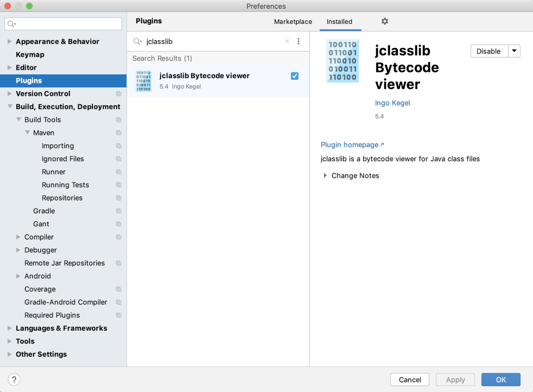Image resolution: width=533 pixels, height=392 pixels.
Task: Click the jclasslib icon in search results
Action: click(143, 81)
